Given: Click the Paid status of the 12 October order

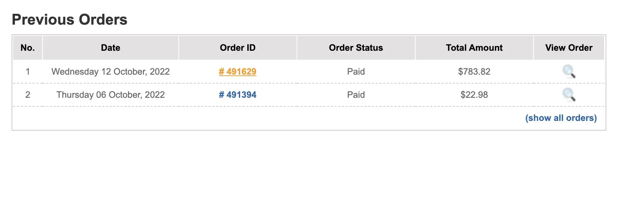Looking at the screenshot, I should pos(356,72).
